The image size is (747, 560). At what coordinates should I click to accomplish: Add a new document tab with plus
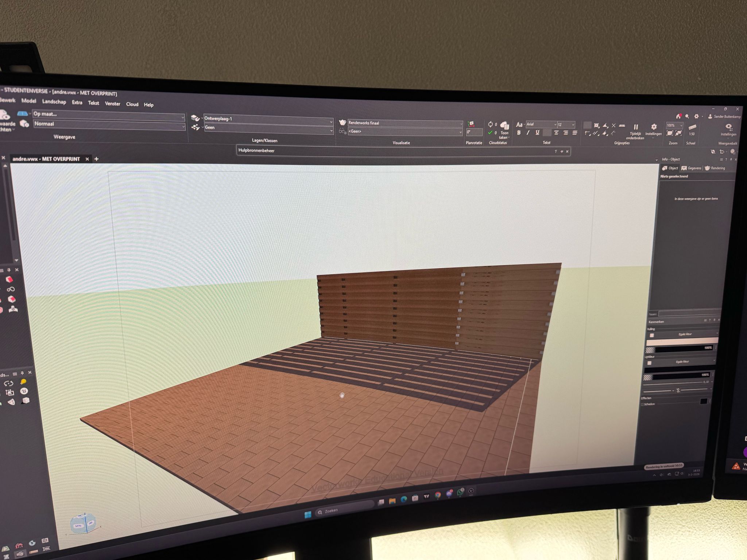point(97,159)
